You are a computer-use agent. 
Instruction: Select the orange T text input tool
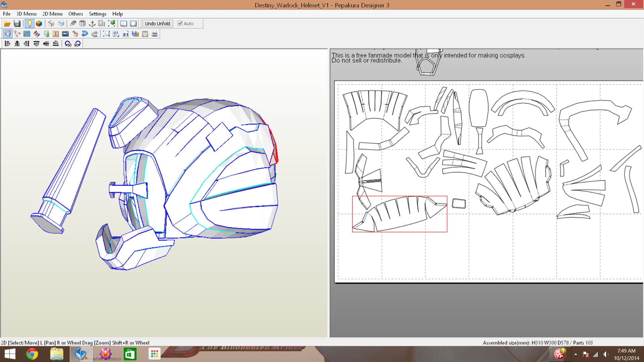[56, 34]
